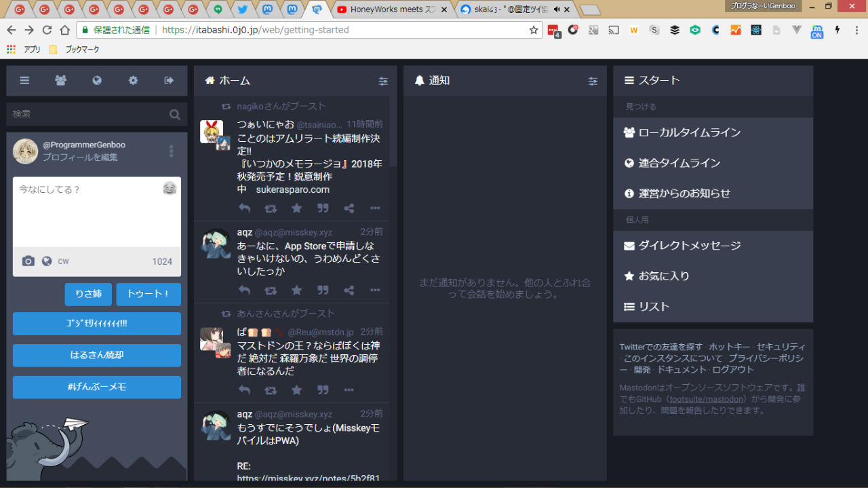The image size is (868, 488).
Task: Reply to the つぁいにゃお post
Action: (244, 208)
